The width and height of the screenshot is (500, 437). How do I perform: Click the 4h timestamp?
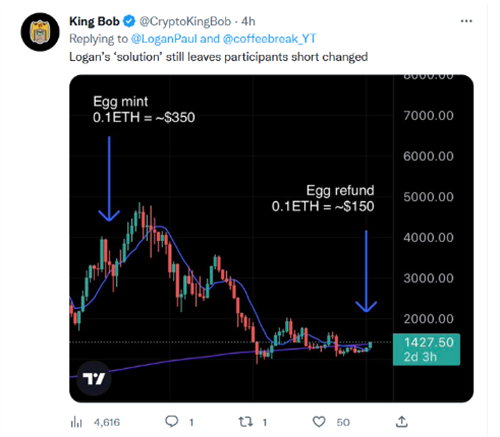tap(248, 21)
